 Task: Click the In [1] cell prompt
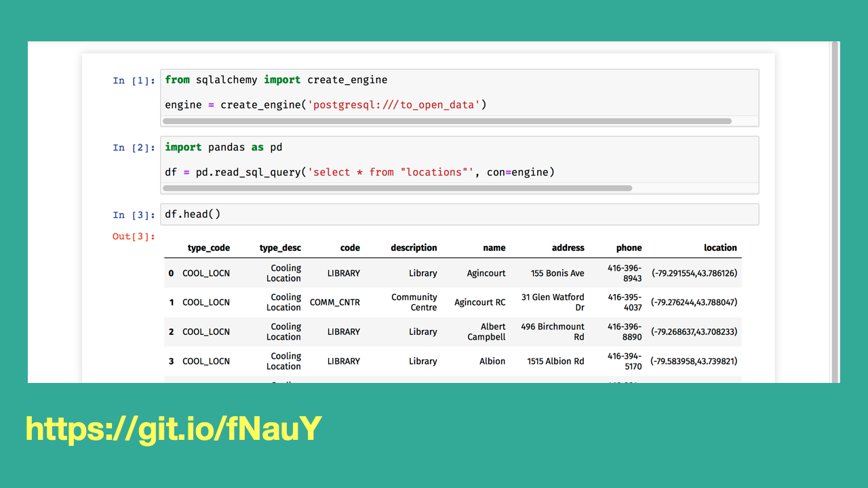(134, 81)
